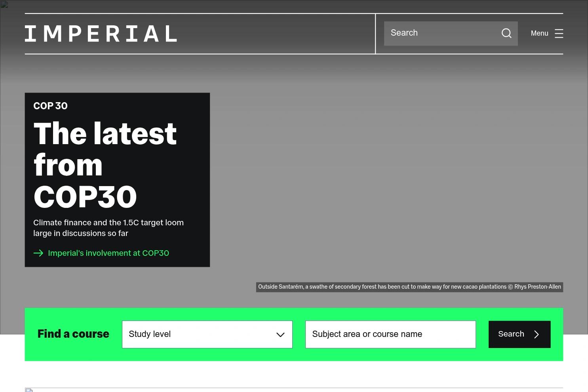Viewport: 588px width, 392px height.
Task: Click the magnifying glass search icon
Action: [506, 33]
